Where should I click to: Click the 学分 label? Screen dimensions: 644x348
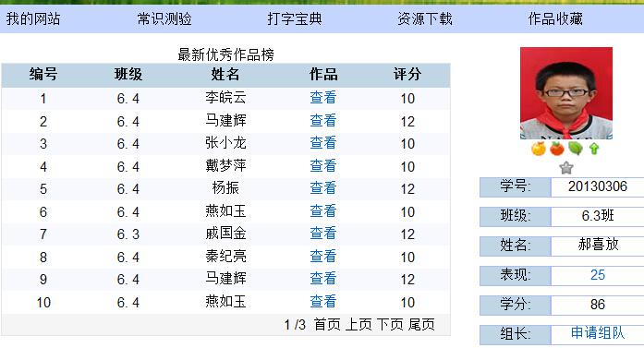click(515, 305)
